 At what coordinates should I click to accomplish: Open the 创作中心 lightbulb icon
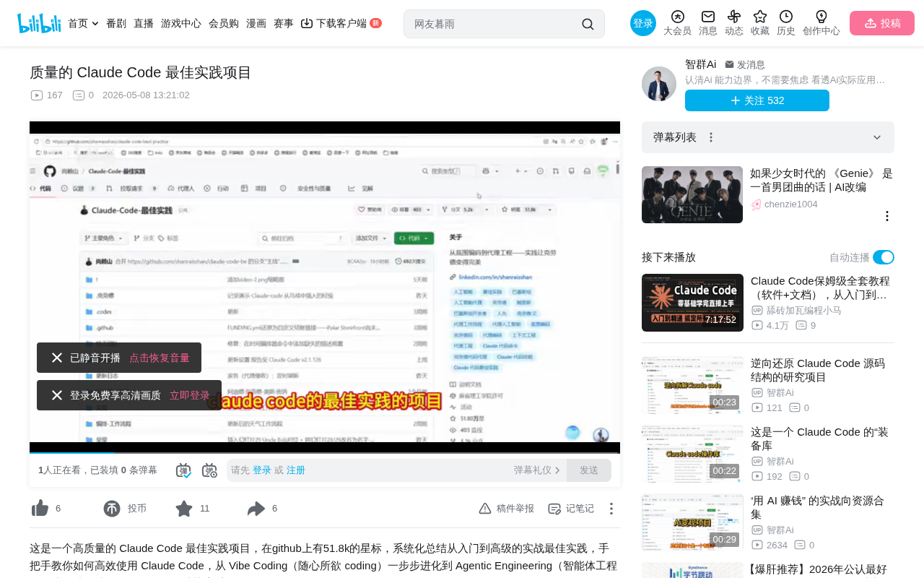point(821,17)
